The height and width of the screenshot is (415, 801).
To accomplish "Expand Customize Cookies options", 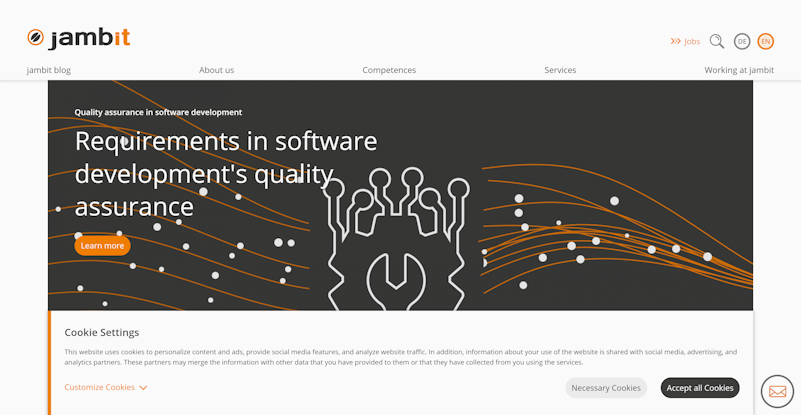I will pos(106,387).
